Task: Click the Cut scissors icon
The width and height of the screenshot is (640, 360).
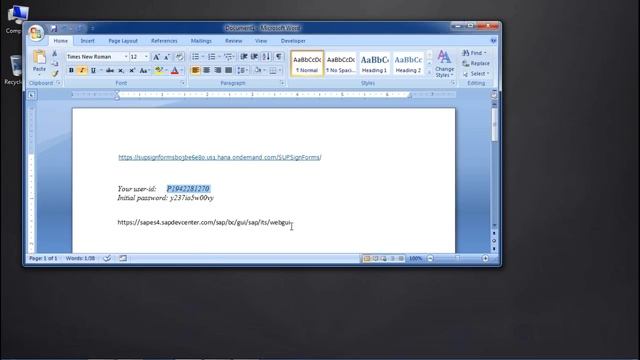Action: (x=55, y=53)
